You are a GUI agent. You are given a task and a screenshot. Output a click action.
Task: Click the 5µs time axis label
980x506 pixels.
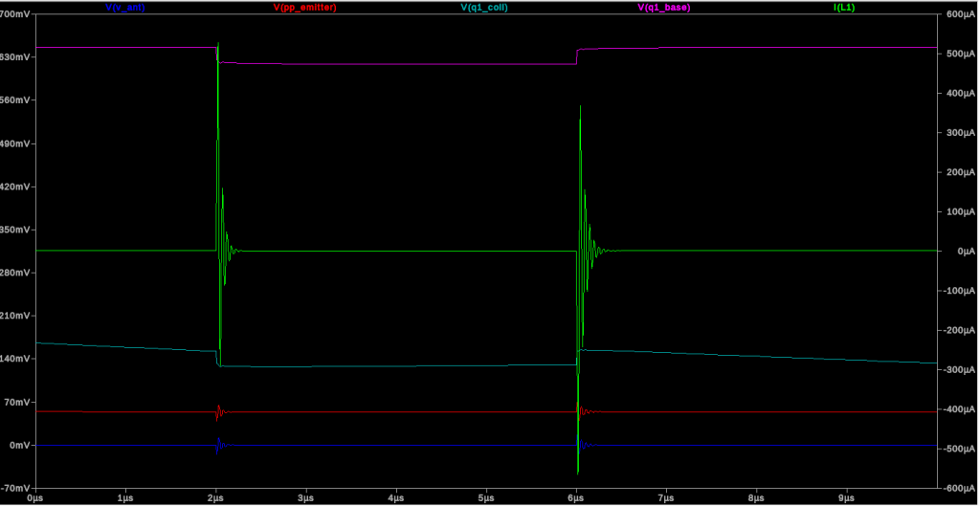pos(486,499)
